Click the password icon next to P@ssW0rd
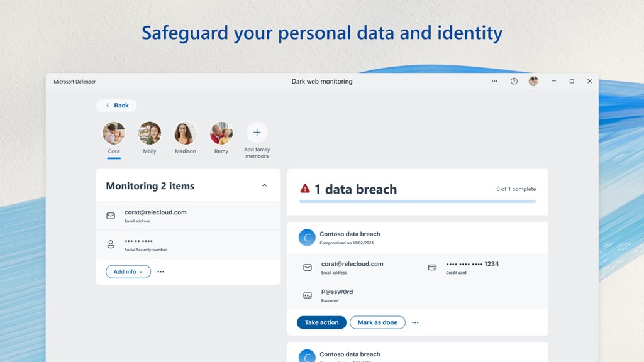Image resolution: width=644 pixels, height=362 pixels. (x=307, y=295)
